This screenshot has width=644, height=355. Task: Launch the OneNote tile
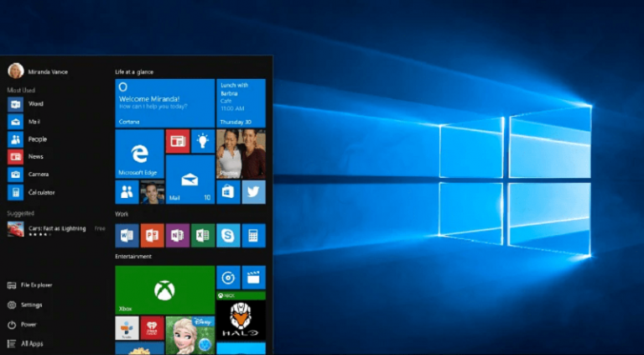coord(177,235)
